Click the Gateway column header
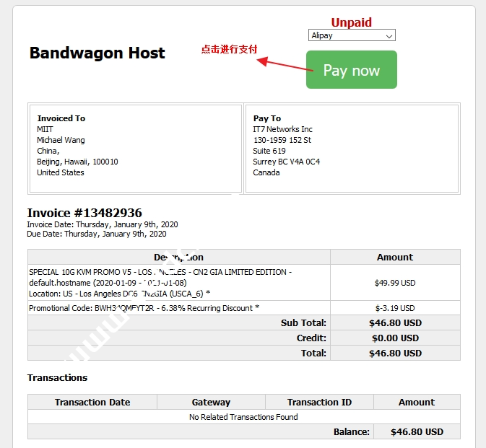 pyautogui.click(x=211, y=402)
